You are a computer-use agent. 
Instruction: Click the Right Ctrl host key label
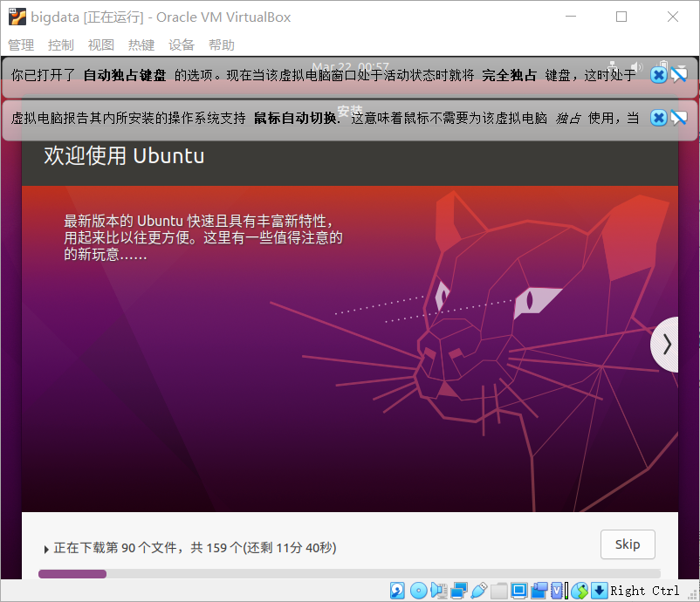645,591
